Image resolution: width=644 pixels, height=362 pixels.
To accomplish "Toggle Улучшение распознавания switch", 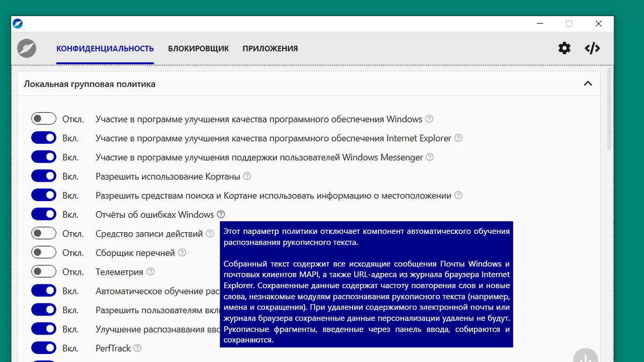I will coord(44,329).
